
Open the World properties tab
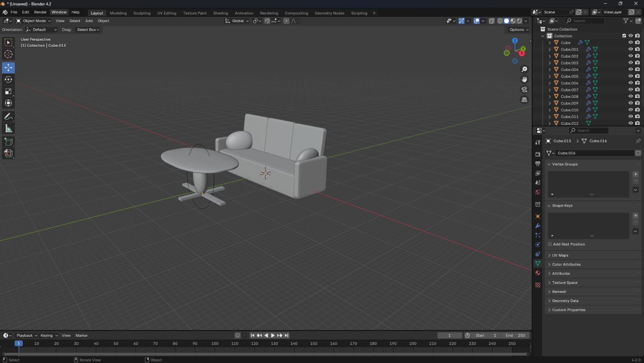tap(538, 192)
